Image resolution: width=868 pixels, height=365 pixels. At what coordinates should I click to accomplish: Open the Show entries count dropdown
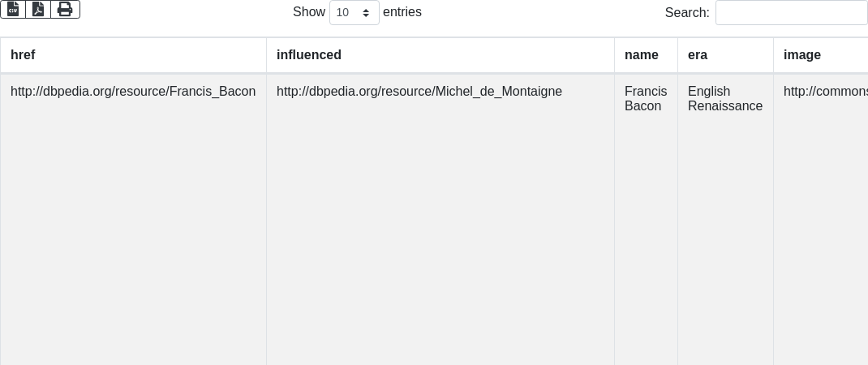click(x=354, y=13)
